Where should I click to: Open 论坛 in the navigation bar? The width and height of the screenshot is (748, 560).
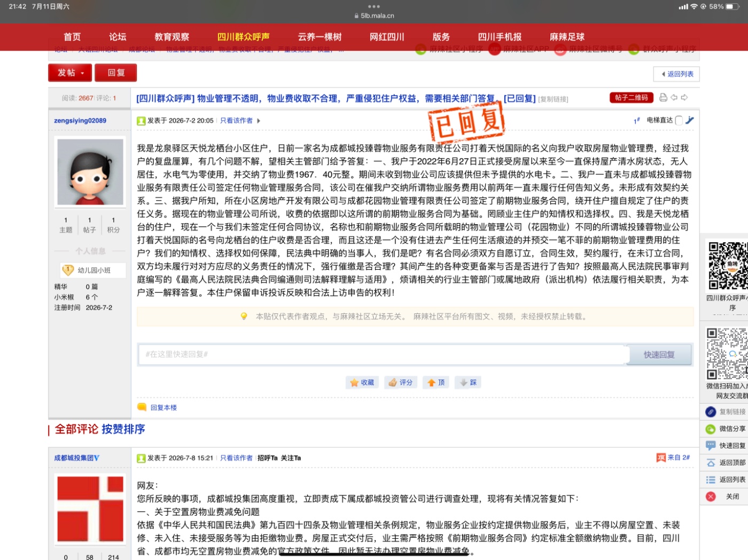118,37
